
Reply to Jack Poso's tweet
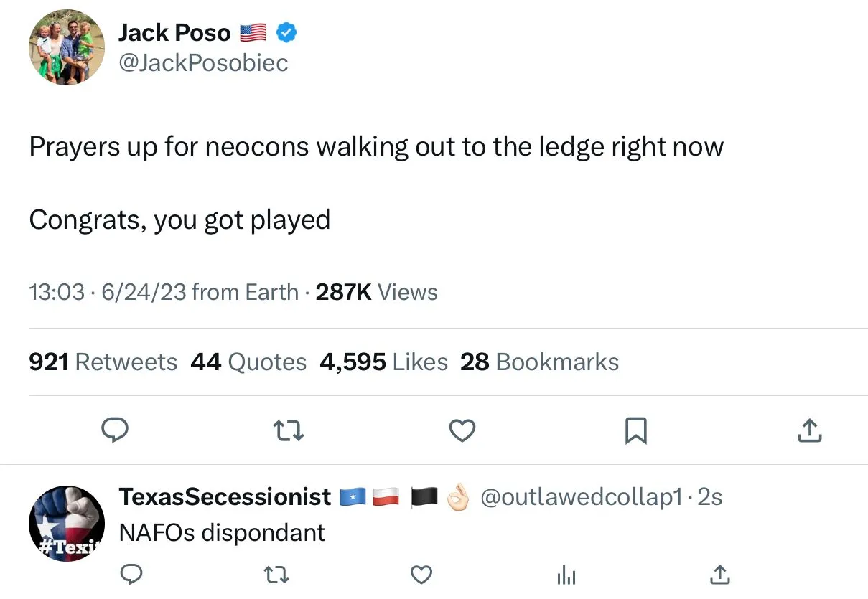point(113,430)
